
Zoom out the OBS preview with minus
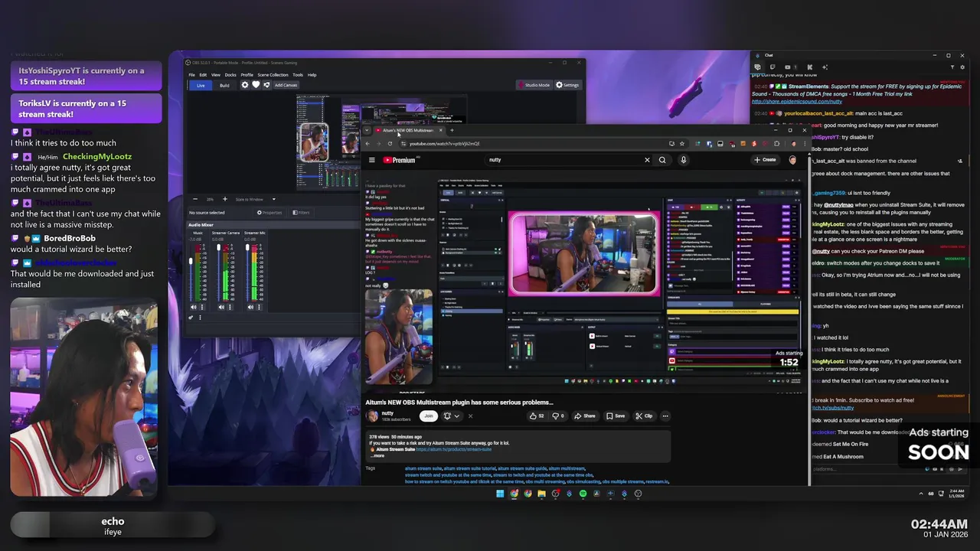[x=194, y=199]
